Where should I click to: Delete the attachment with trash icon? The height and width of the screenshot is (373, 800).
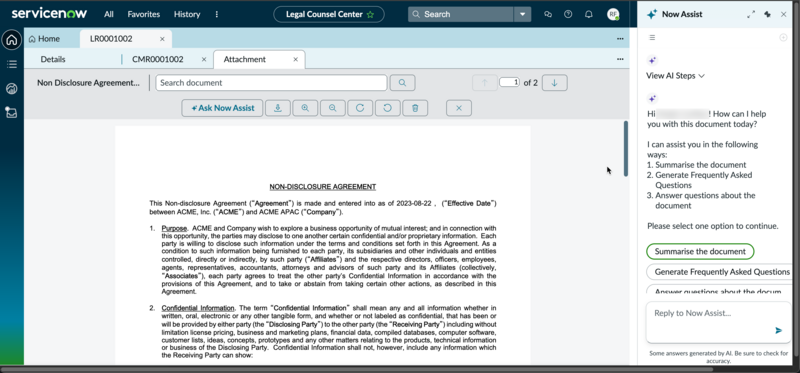[415, 108]
